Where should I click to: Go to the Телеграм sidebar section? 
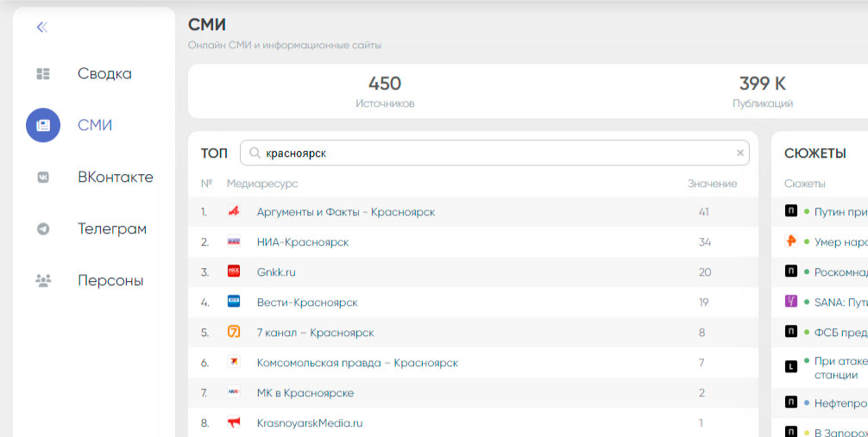(x=111, y=229)
